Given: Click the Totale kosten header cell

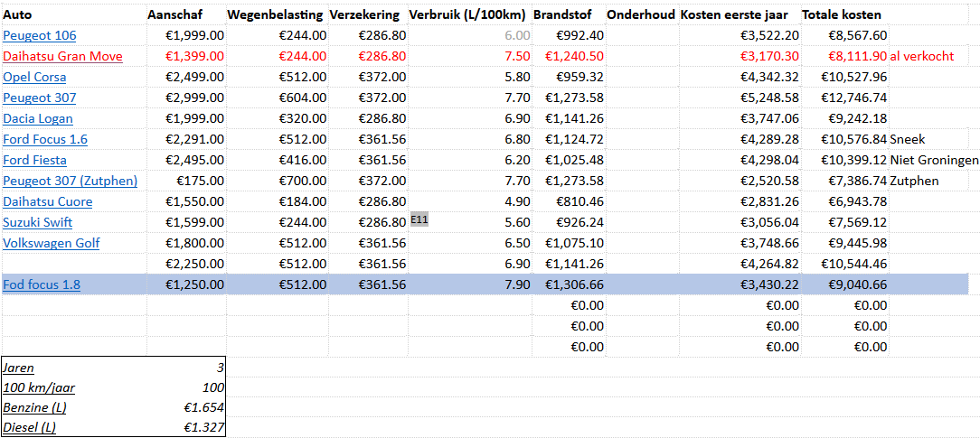Looking at the screenshot, I should (842, 14).
